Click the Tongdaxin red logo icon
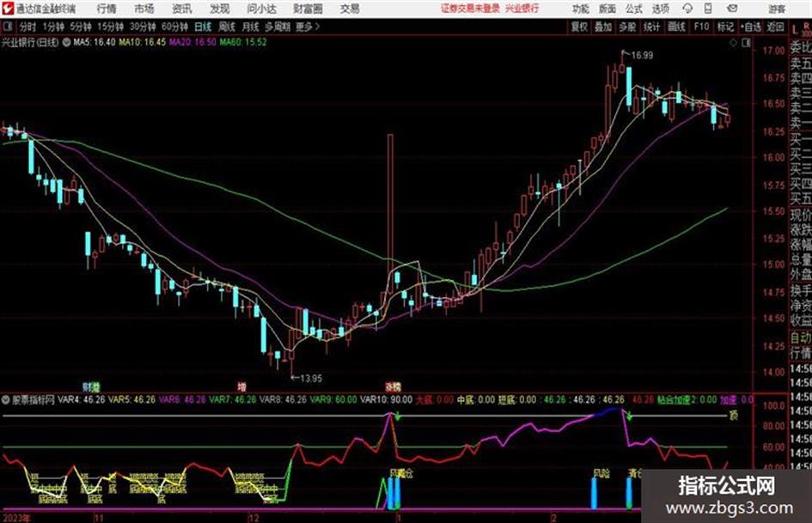The height and width of the screenshot is (523, 812). 8,9
